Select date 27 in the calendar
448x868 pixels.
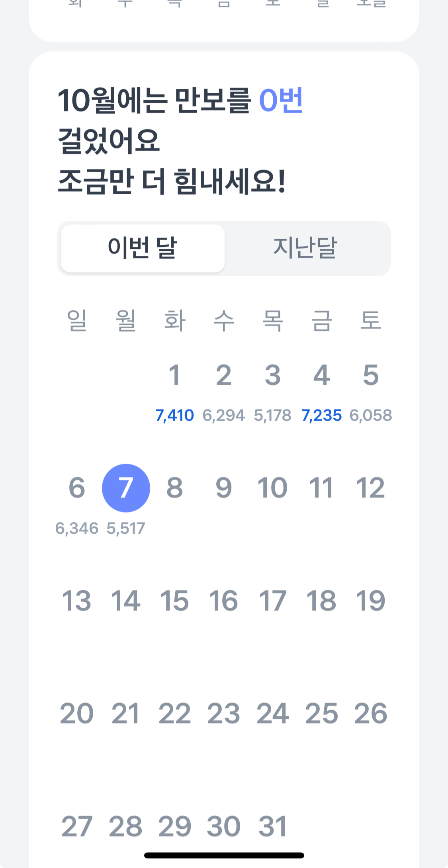pyautogui.click(x=77, y=827)
